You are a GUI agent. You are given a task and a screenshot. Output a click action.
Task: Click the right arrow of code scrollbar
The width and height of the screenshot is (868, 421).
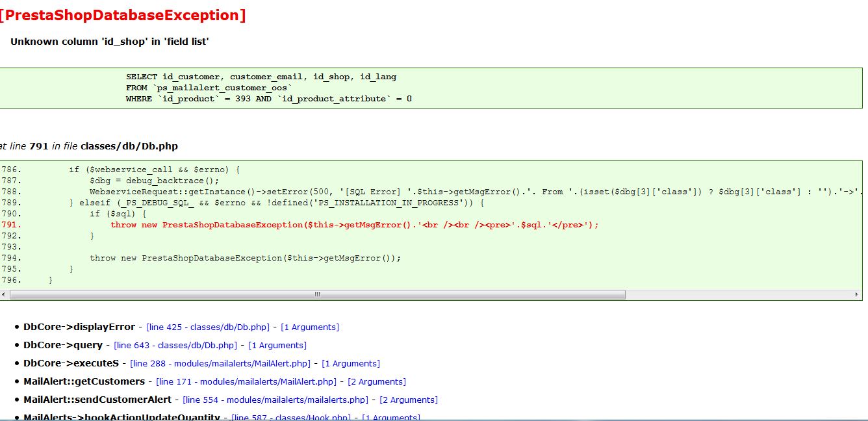858,294
